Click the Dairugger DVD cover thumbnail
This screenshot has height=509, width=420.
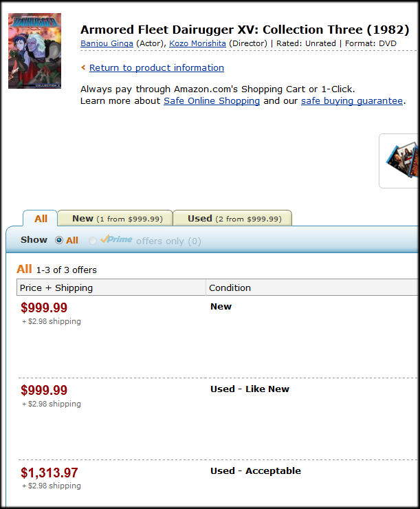tap(34, 51)
